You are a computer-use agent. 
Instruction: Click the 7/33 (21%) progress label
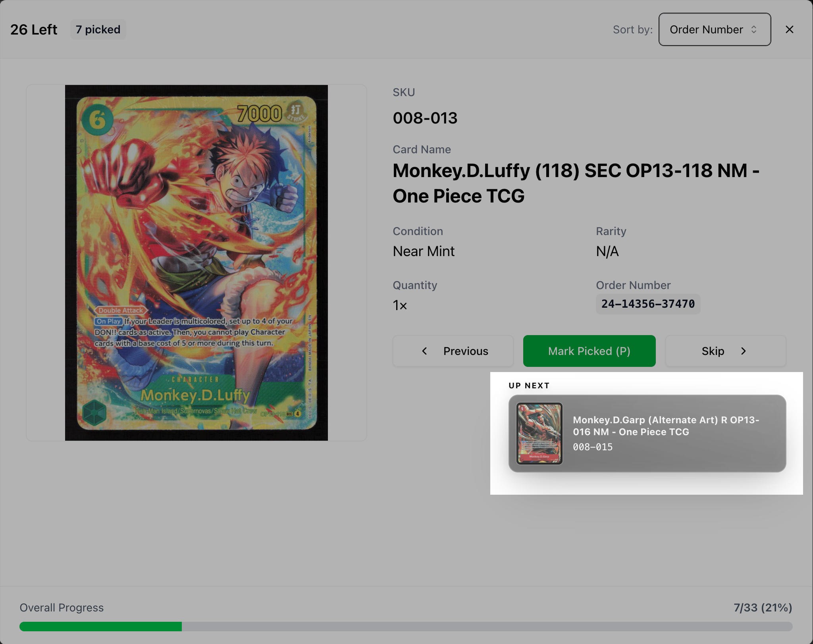pyautogui.click(x=763, y=607)
